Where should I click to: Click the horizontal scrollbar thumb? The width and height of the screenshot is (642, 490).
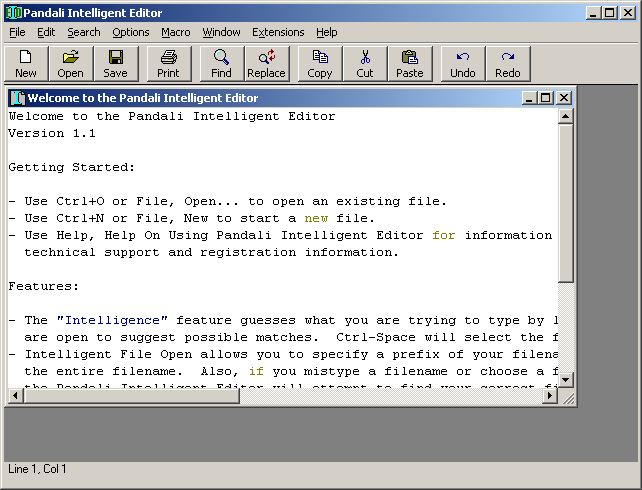click(x=131, y=395)
